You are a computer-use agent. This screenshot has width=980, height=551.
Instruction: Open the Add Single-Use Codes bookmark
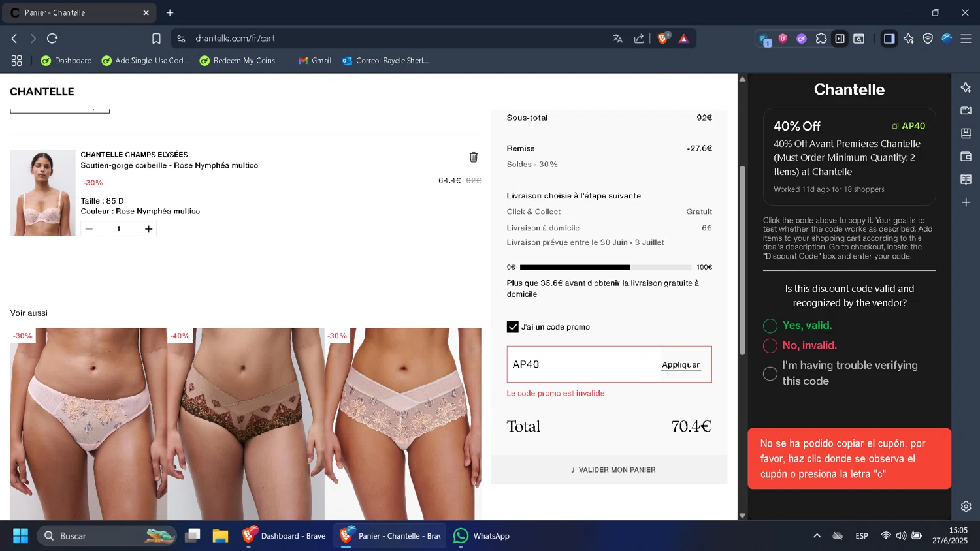pos(145,61)
